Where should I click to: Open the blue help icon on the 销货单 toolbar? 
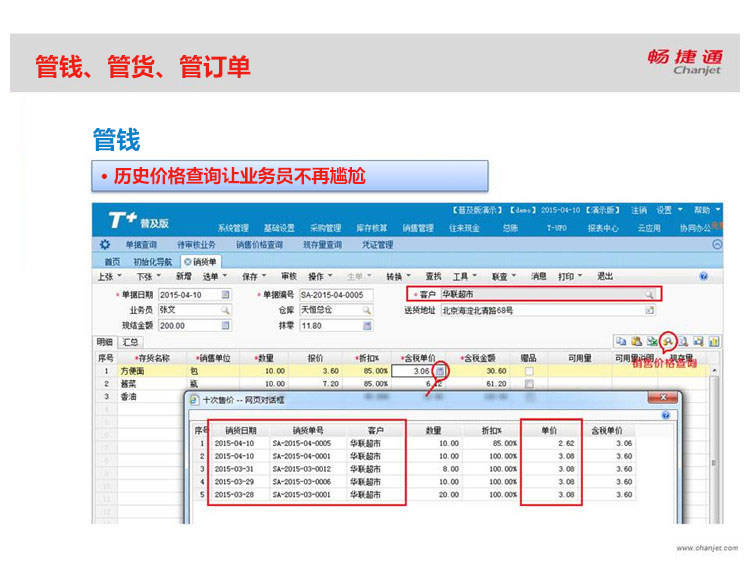pos(704,276)
